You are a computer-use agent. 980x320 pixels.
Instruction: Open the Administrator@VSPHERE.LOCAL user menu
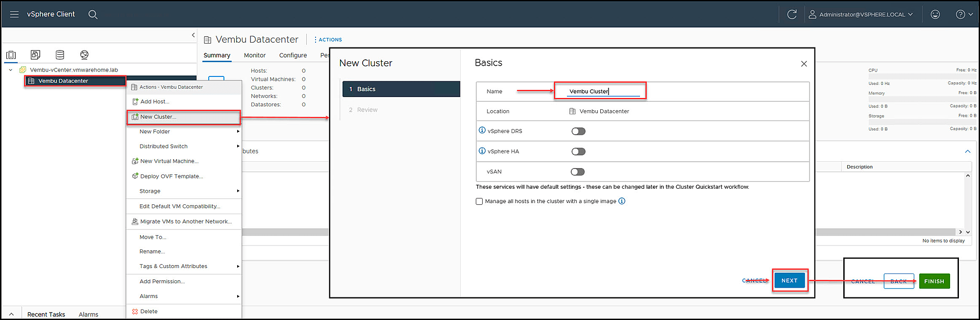tap(860, 14)
